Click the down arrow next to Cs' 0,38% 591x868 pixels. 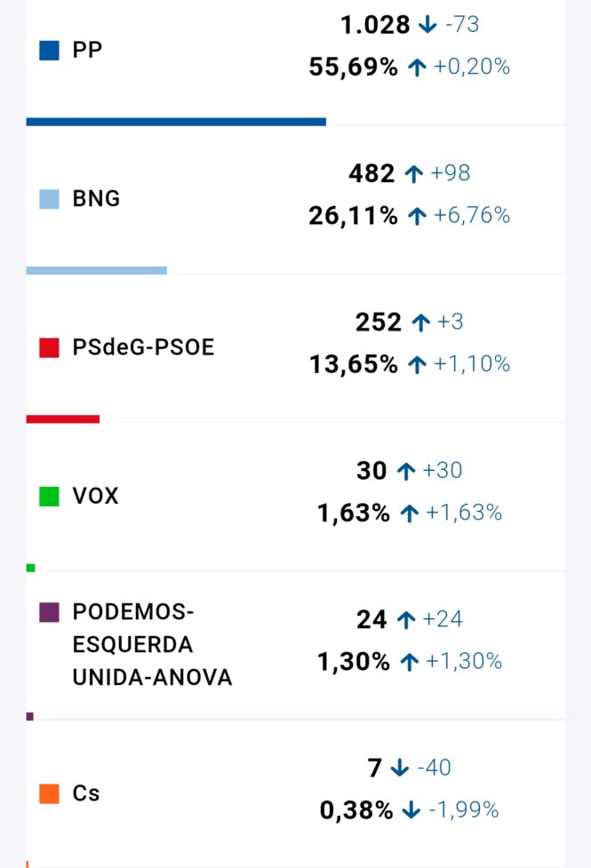click(411, 810)
